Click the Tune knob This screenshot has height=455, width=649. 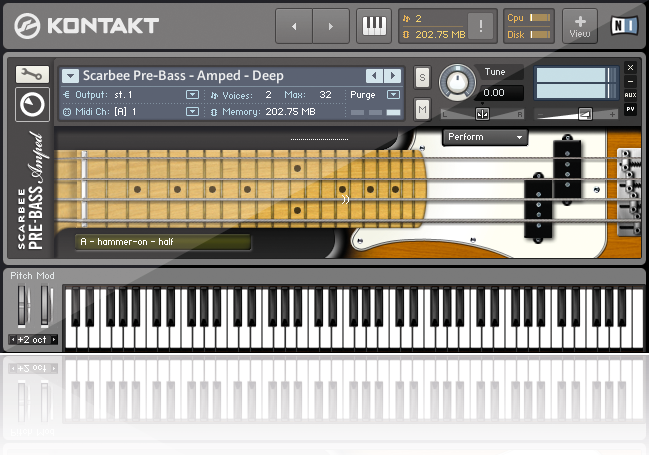pyautogui.click(x=457, y=82)
